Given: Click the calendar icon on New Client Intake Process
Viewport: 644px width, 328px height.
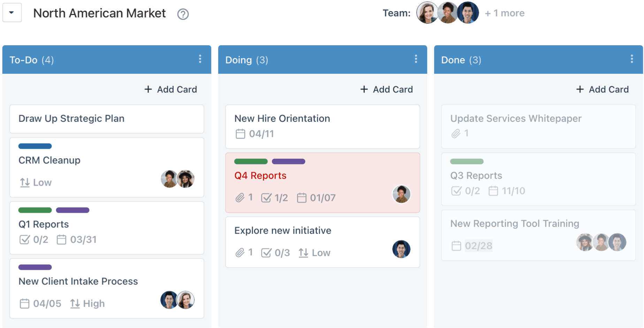Looking at the screenshot, I should tap(25, 303).
